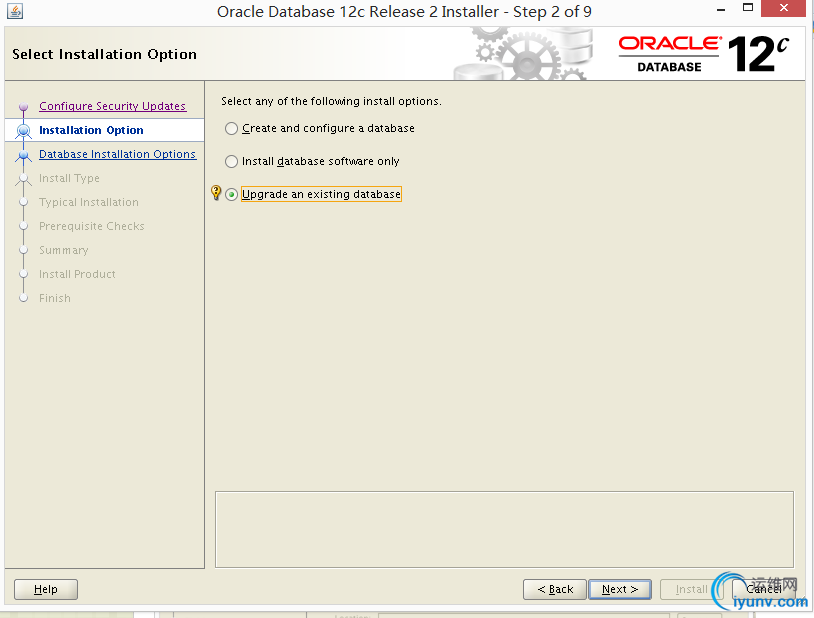Viewport: 814px width, 618px height.
Task: Click the Installation Option step in sidebar
Action: coord(91,130)
